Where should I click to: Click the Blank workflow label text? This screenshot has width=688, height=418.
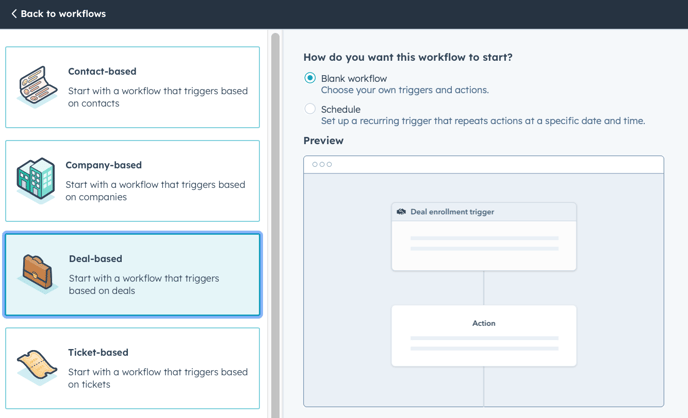354,79
